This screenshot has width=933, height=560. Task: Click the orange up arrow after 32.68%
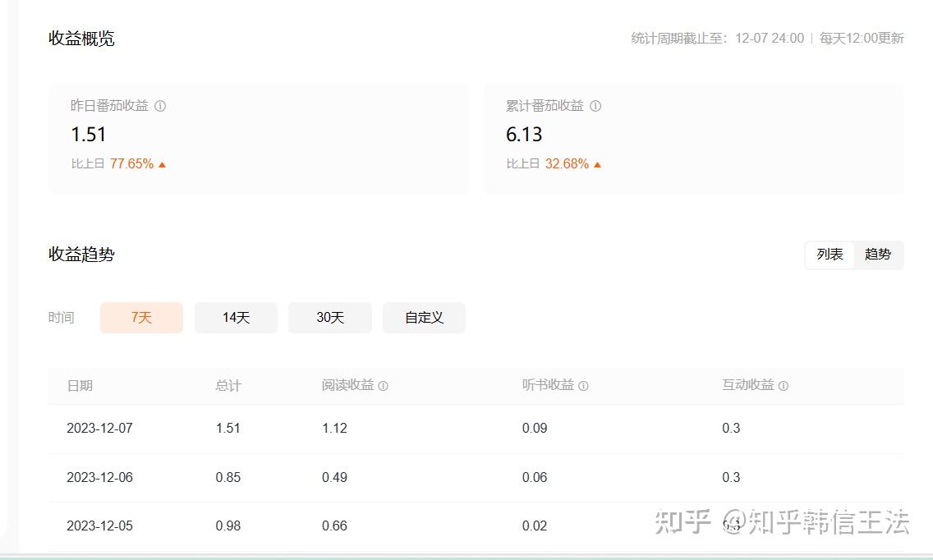597,165
